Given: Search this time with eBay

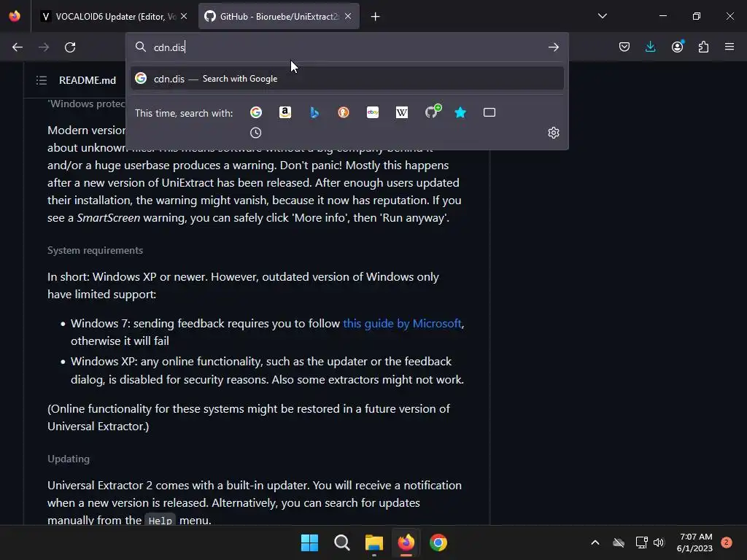Looking at the screenshot, I should 373,112.
